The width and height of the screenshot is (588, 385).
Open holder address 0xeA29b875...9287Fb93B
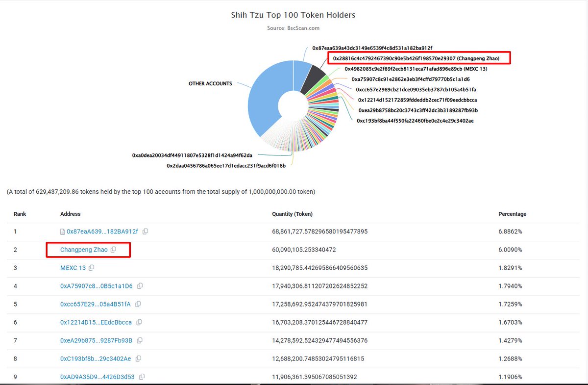pos(97,340)
